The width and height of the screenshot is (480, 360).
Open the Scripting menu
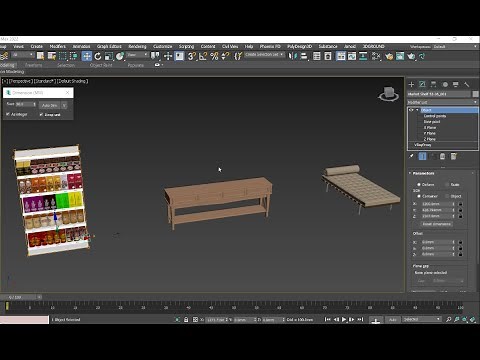186,46
